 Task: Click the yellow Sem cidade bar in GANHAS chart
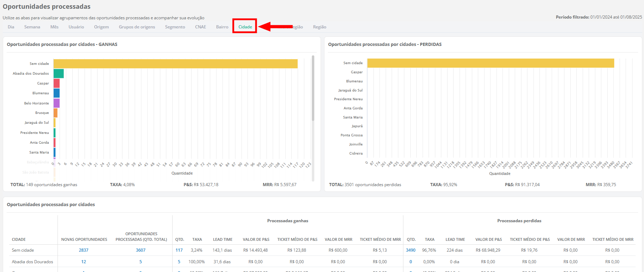pyautogui.click(x=175, y=64)
